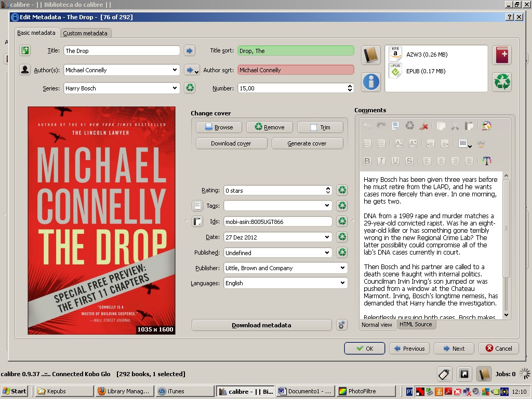Open the text foreground color picker
The height and width of the screenshot is (399, 532).
tap(486, 161)
